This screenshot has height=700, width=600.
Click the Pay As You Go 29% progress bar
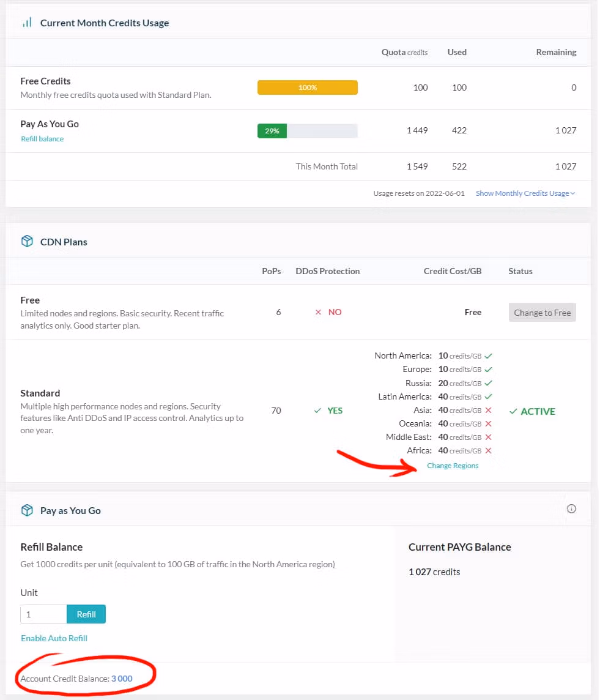308,131
